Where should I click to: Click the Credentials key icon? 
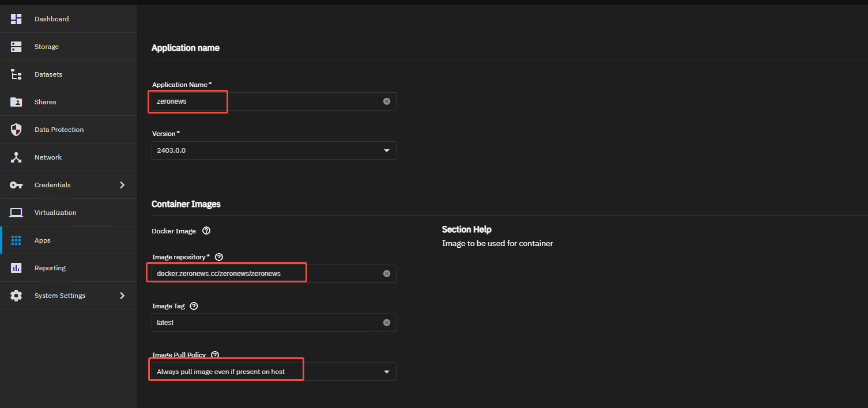tap(16, 185)
